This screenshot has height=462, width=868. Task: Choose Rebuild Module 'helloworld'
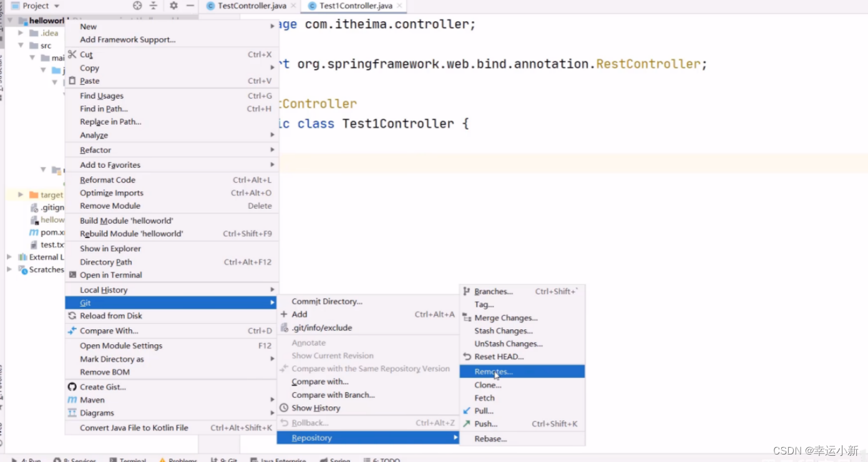[172, 233]
